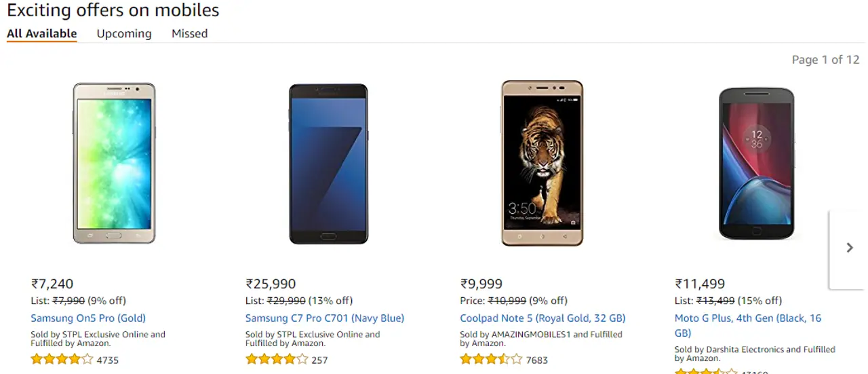This screenshot has height=374, width=868.
Task: Click the Moto G Plus phone image
Action: click(x=756, y=163)
